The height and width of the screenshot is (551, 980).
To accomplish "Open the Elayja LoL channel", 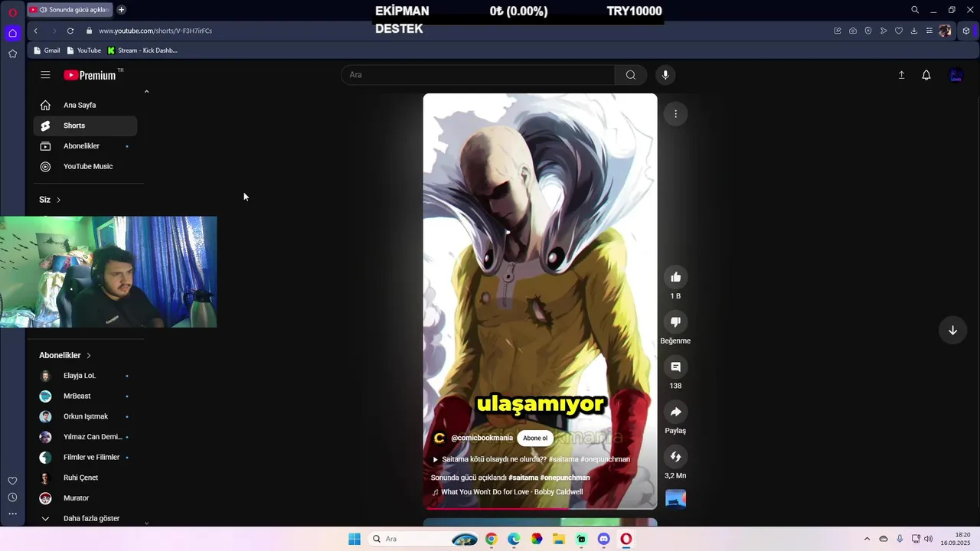I will click(x=85, y=376).
